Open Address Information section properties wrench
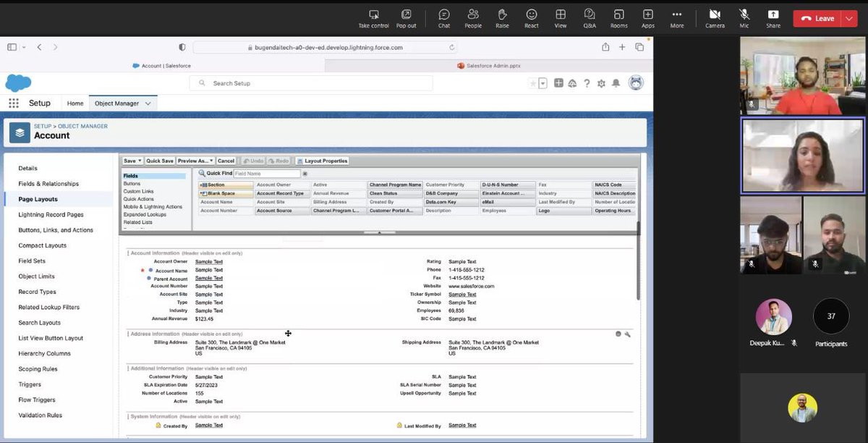 [627, 334]
